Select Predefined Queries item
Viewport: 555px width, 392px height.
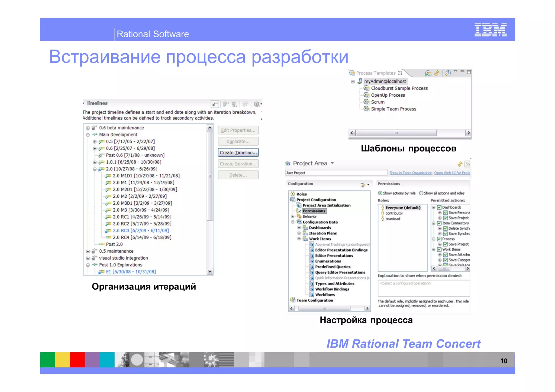333,267
